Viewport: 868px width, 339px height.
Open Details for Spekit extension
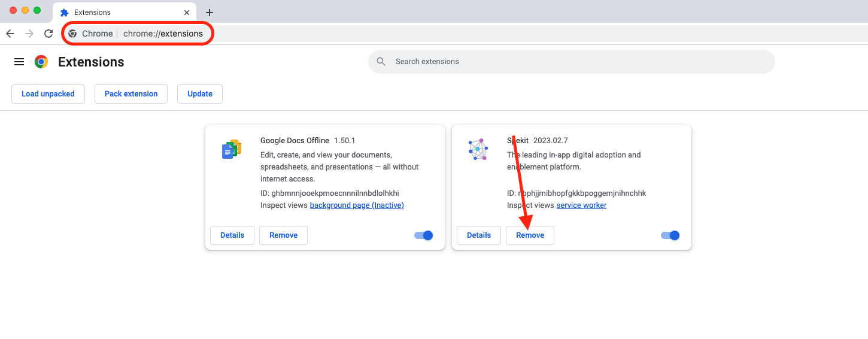[479, 235]
